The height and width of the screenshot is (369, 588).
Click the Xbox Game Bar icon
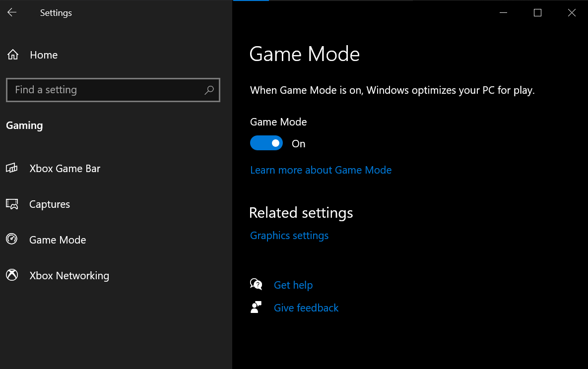point(11,168)
